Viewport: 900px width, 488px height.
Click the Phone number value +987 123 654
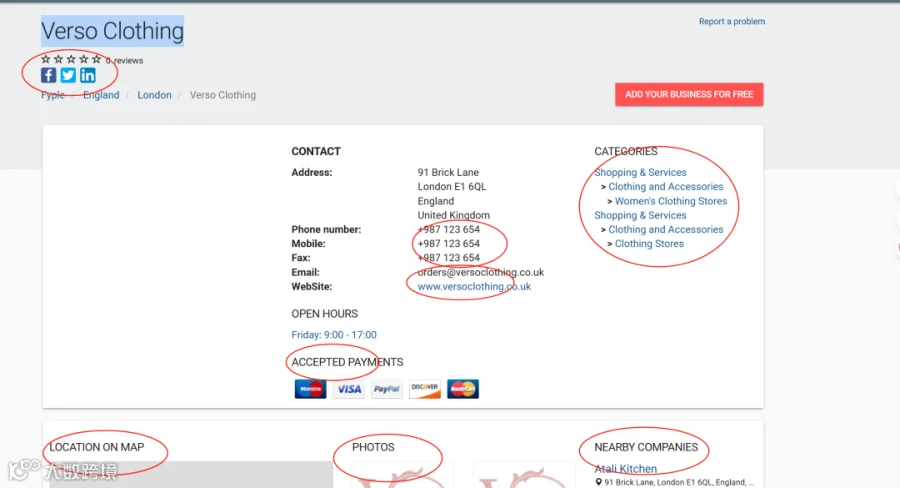(x=449, y=229)
